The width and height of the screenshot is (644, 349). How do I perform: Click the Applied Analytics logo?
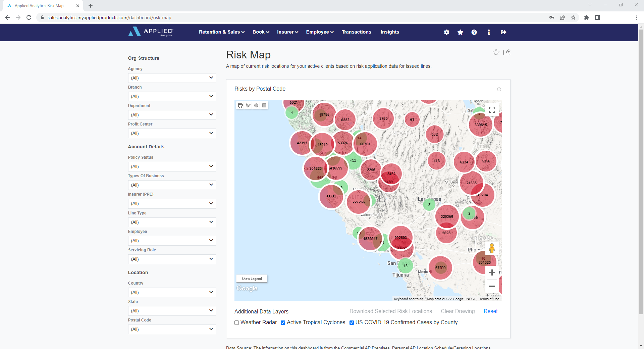[151, 32]
